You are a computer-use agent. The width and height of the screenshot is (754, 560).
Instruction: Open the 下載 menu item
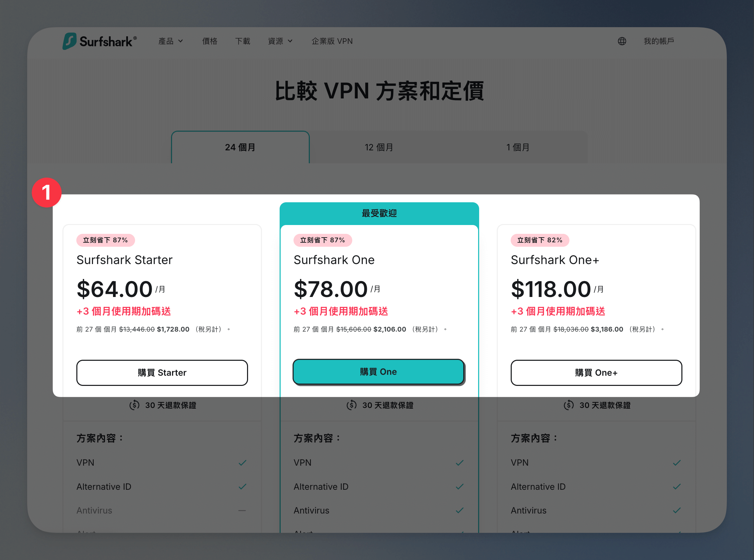(x=243, y=41)
